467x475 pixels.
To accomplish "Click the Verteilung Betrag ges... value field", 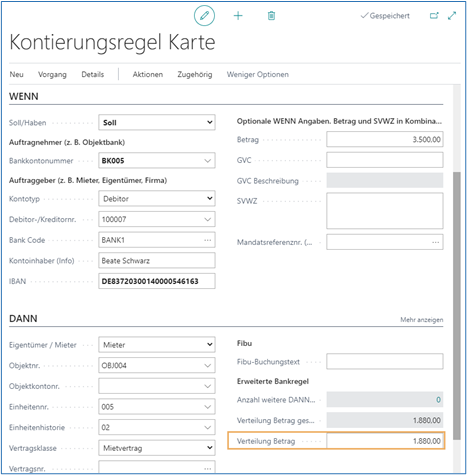I will [x=385, y=420].
